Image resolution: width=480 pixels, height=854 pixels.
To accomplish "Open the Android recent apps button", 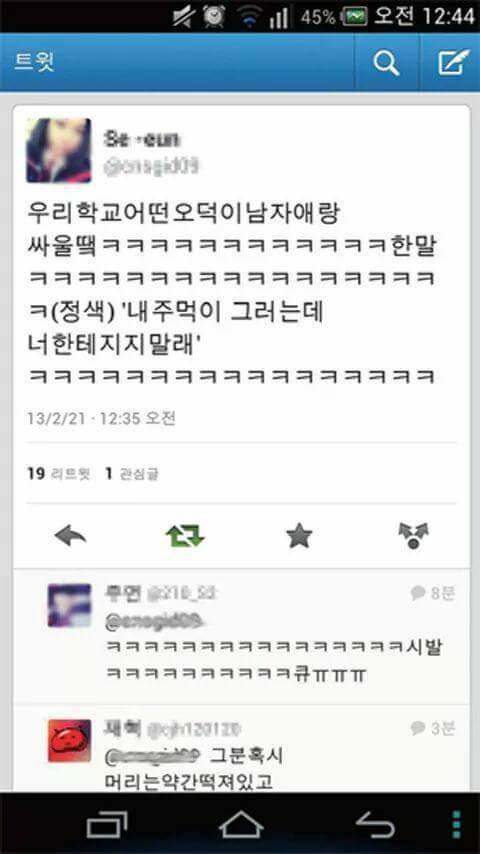I will click(107, 825).
